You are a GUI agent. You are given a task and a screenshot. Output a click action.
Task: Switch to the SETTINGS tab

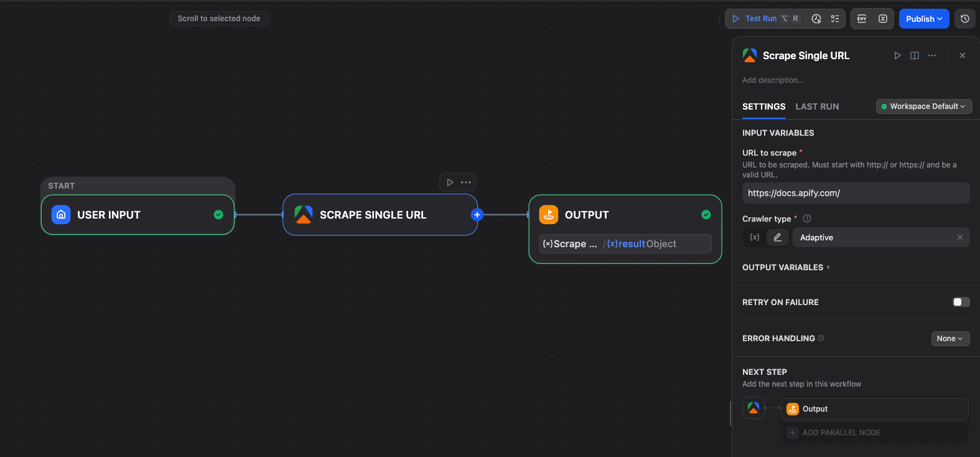coord(764,106)
